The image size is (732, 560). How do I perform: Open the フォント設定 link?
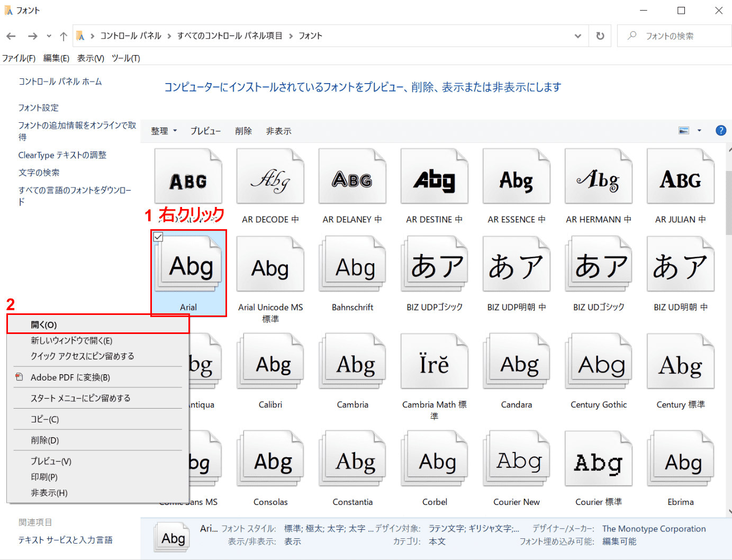tap(38, 107)
